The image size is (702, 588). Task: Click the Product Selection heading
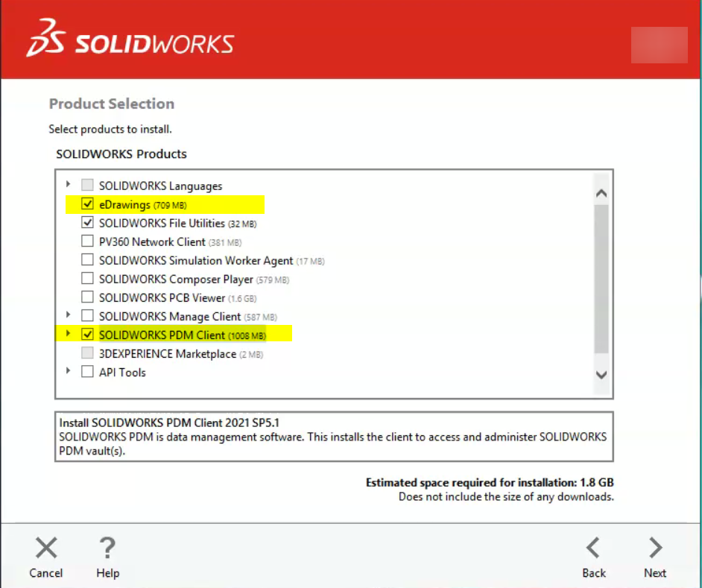click(x=112, y=104)
